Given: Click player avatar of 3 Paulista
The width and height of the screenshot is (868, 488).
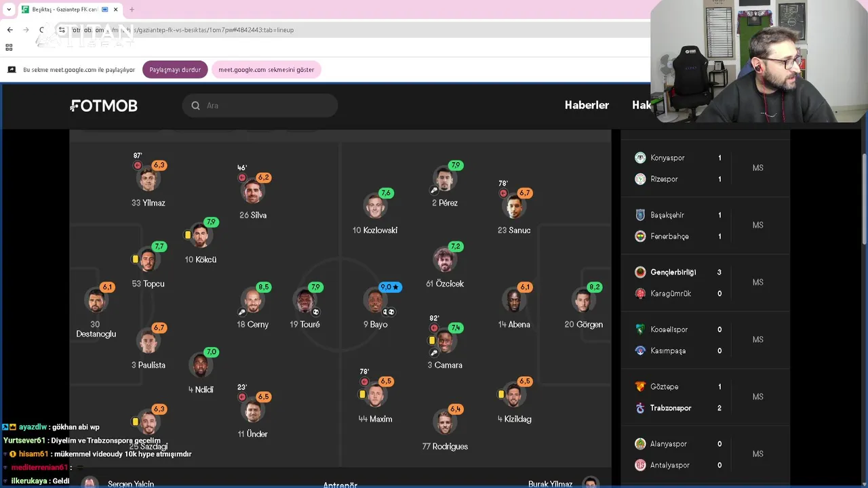Looking at the screenshot, I should tap(148, 342).
